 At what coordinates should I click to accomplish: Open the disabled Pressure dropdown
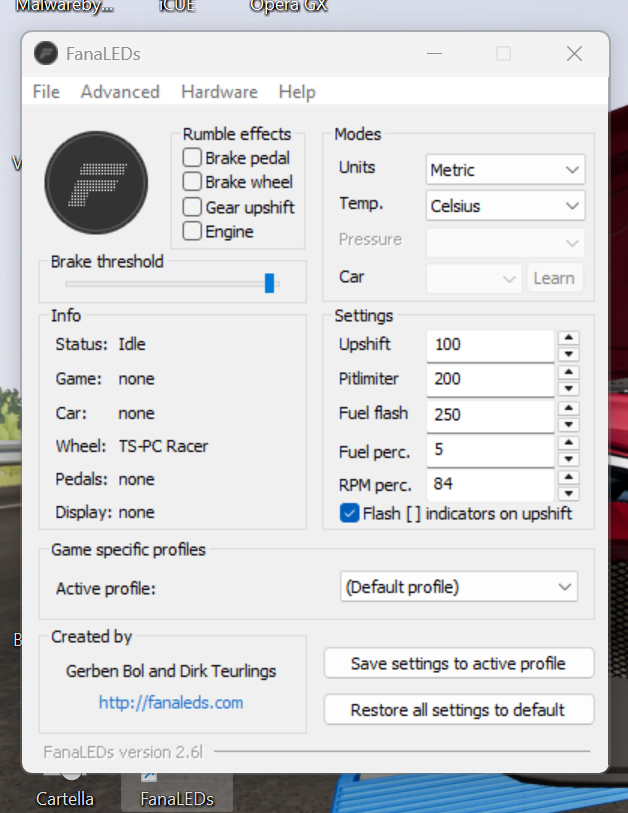(x=505, y=242)
